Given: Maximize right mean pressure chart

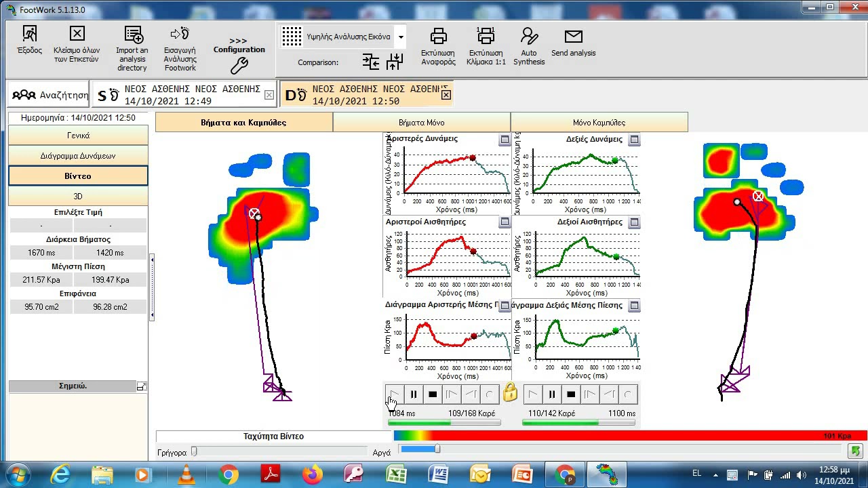Looking at the screenshot, I should point(634,306).
